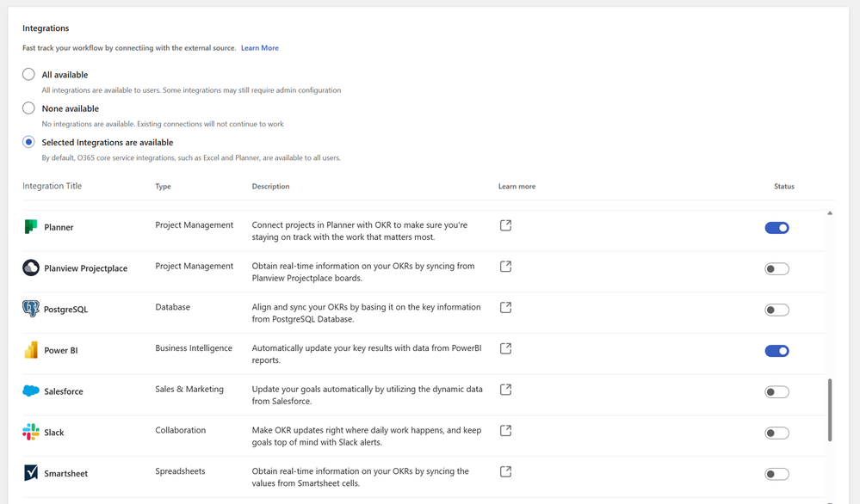This screenshot has height=504, width=860.
Task: Enable the Salesforce integration toggle
Action: click(x=776, y=392)
